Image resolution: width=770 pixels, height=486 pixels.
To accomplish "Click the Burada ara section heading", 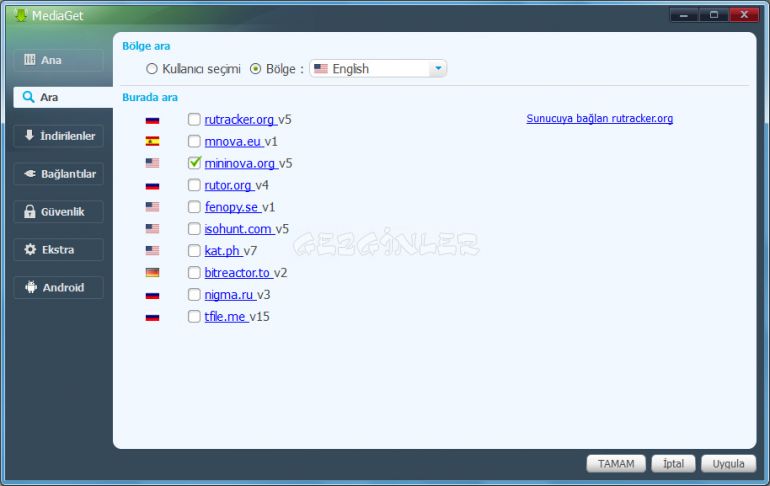I will pos(150,97).
